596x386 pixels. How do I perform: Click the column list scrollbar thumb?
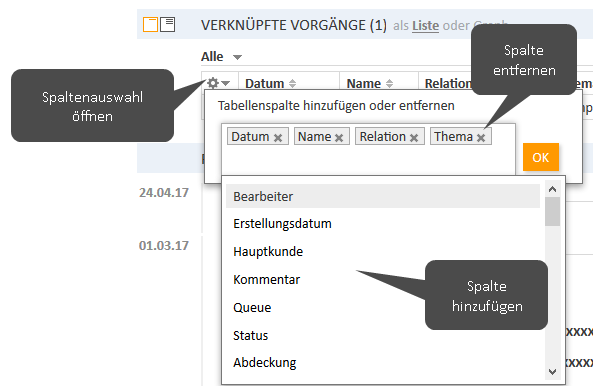click(553, 212)
